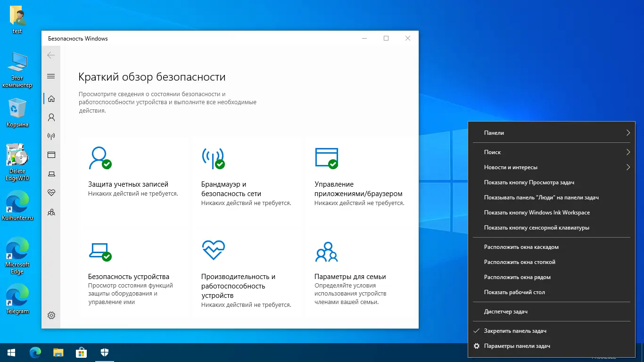This screenshot has width=644, height=362.
Task: Toggle Показать кнопку Windows Ink Workspace
Action: [552, 213]
